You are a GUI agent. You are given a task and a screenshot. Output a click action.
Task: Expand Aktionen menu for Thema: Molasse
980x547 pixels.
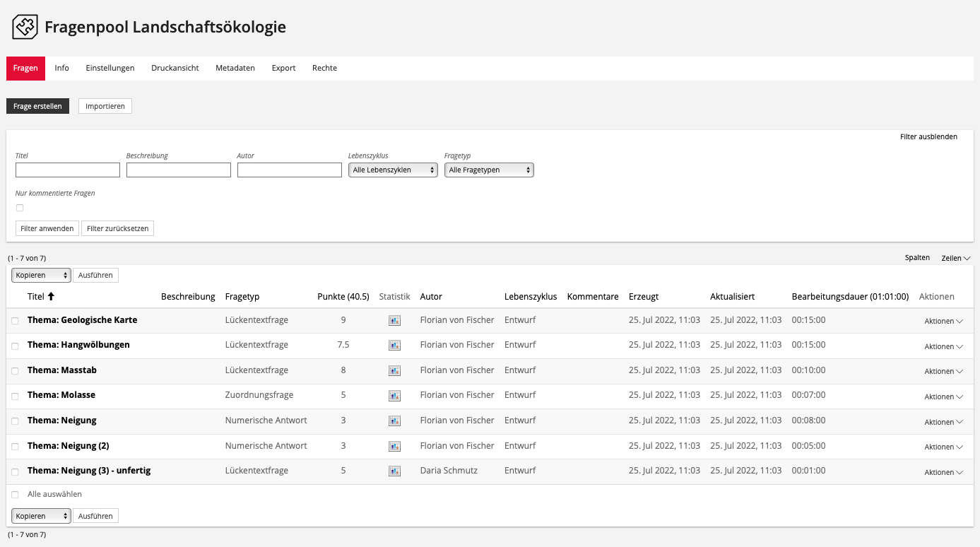(x=943, y=396)
